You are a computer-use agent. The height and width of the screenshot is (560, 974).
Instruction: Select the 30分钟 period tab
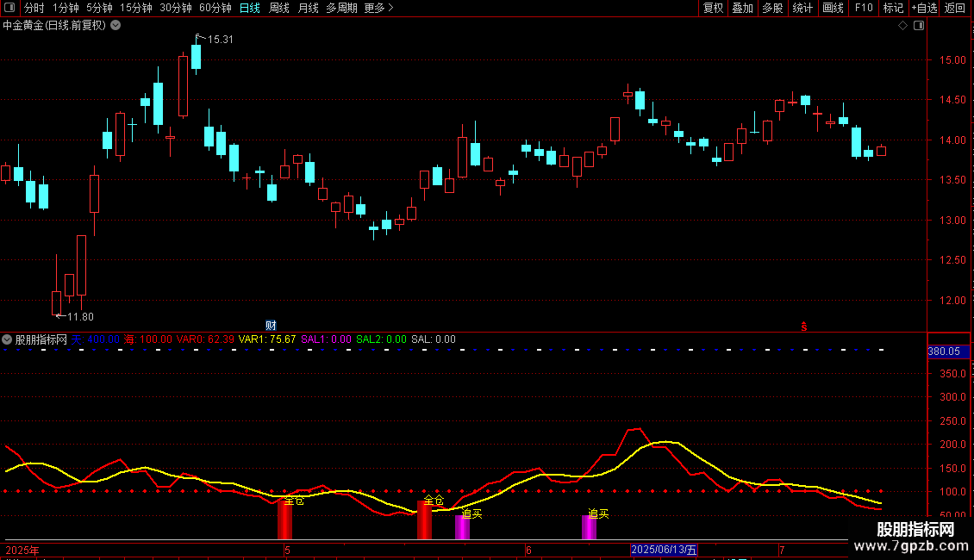tap(176, 8)
